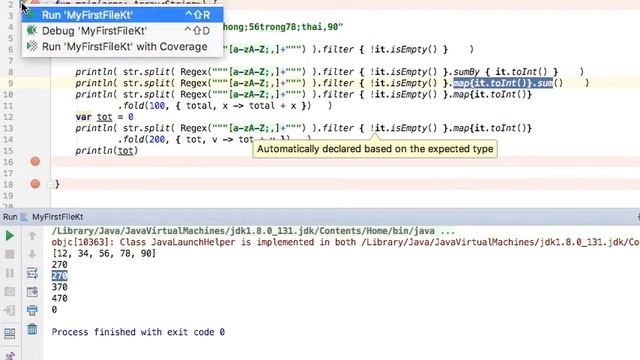
Task: Clear console with the trash icon
Action: (x=32, y=329)
